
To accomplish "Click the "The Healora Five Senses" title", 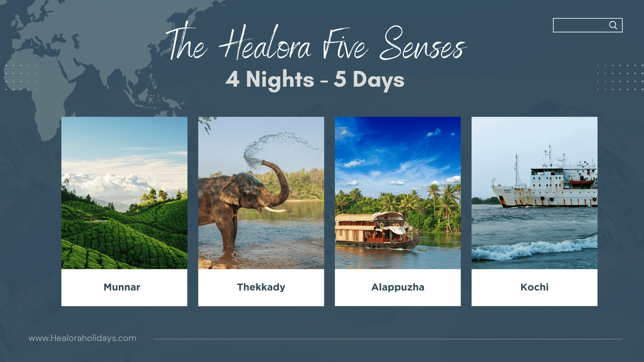I will (315, 44).
